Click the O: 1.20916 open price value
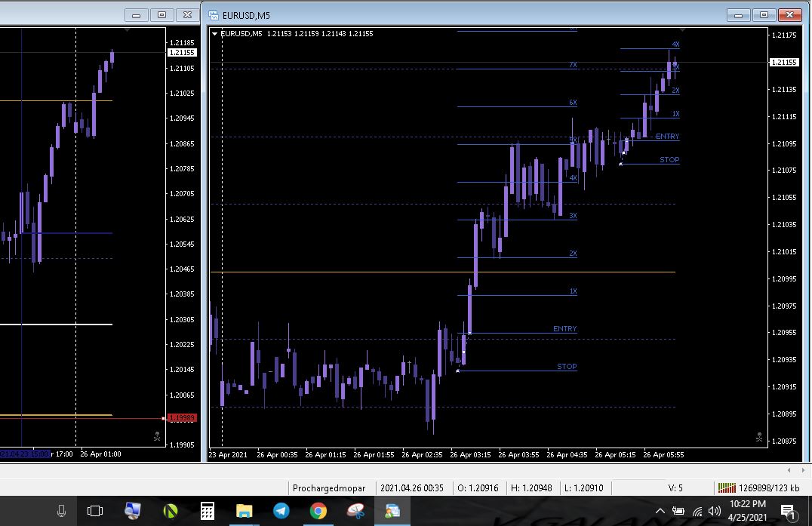Image resolution: width=812 pixels, height=526 pixels. coord(478,488)
